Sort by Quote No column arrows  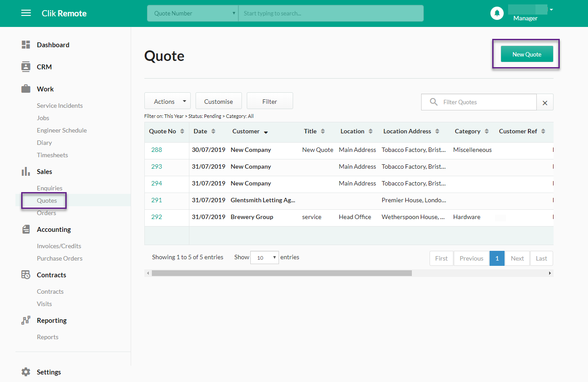182,131
